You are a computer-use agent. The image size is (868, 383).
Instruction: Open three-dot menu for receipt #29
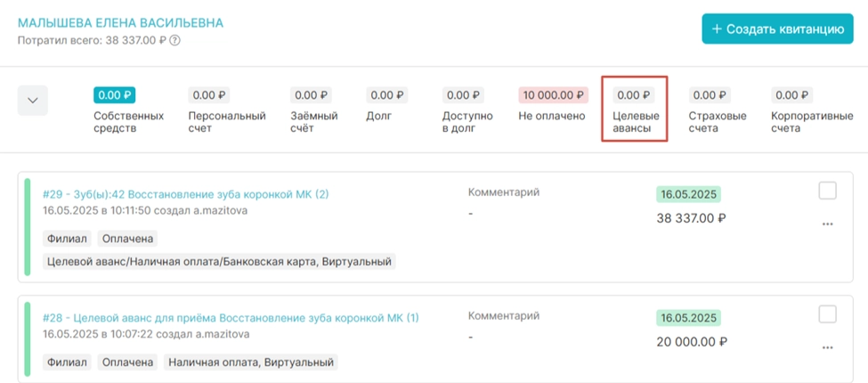(827, 224)
